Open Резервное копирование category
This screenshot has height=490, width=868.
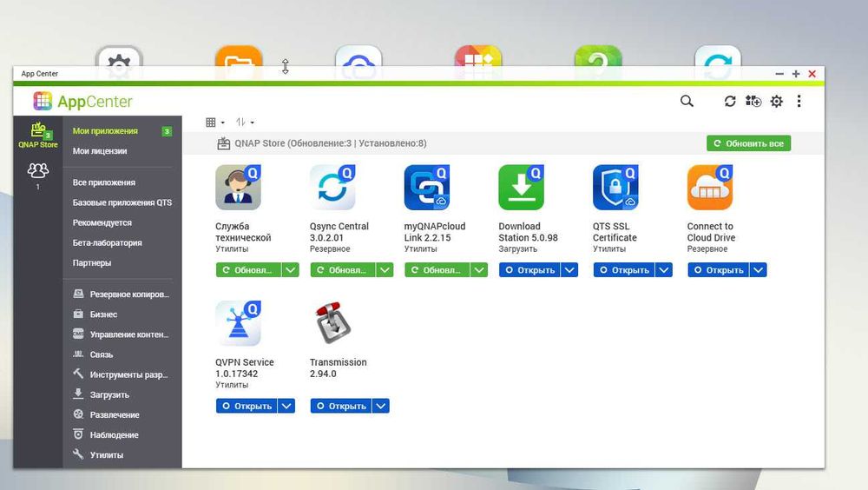tap(122, 294)
